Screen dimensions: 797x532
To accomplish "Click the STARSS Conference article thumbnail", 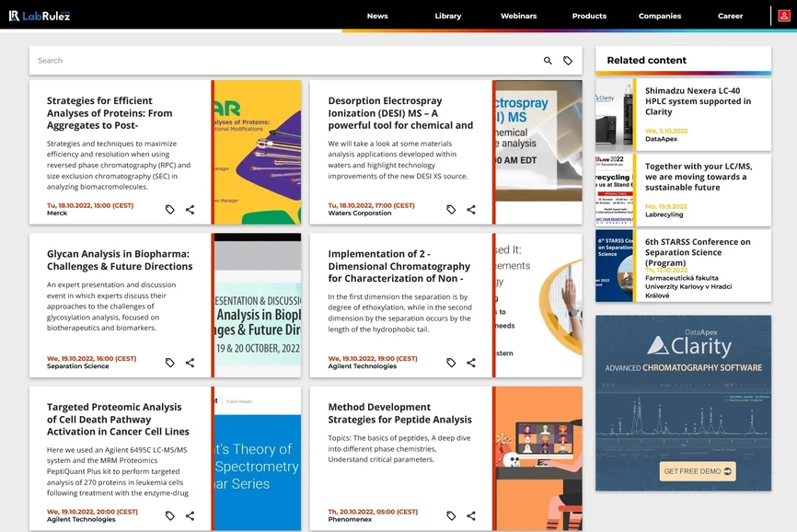I will click(x=614, y=266).
